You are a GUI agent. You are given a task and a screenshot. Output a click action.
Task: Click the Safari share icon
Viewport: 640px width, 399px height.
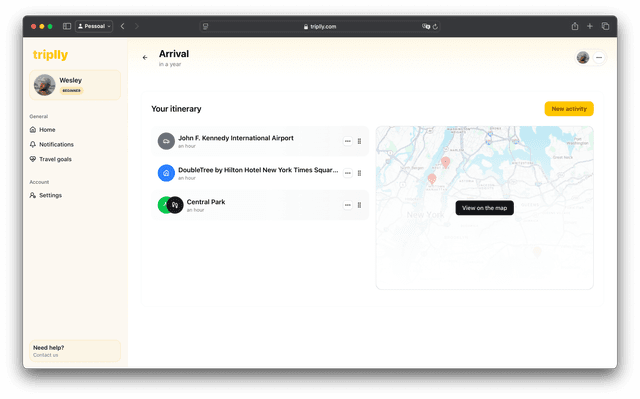(575, 26)
